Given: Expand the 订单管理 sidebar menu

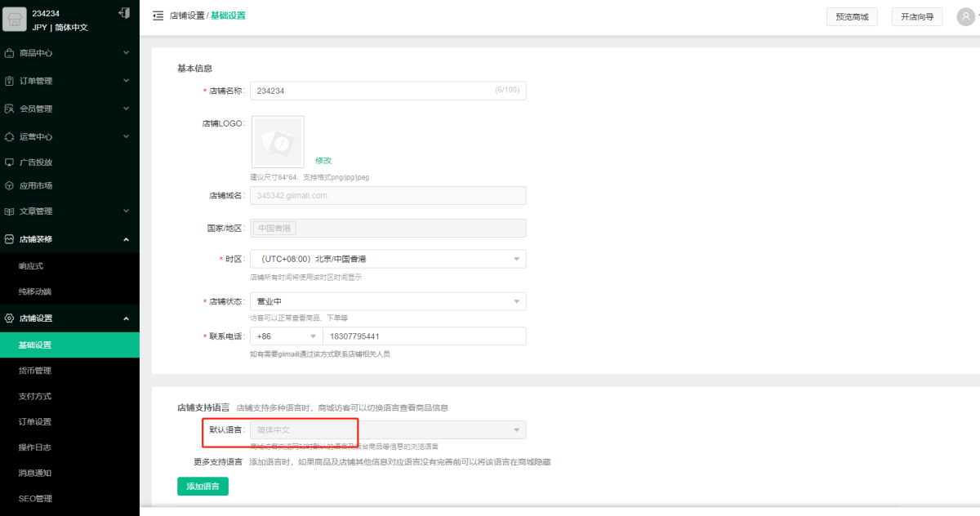Looking at the screenshot, I should (69, 81).
